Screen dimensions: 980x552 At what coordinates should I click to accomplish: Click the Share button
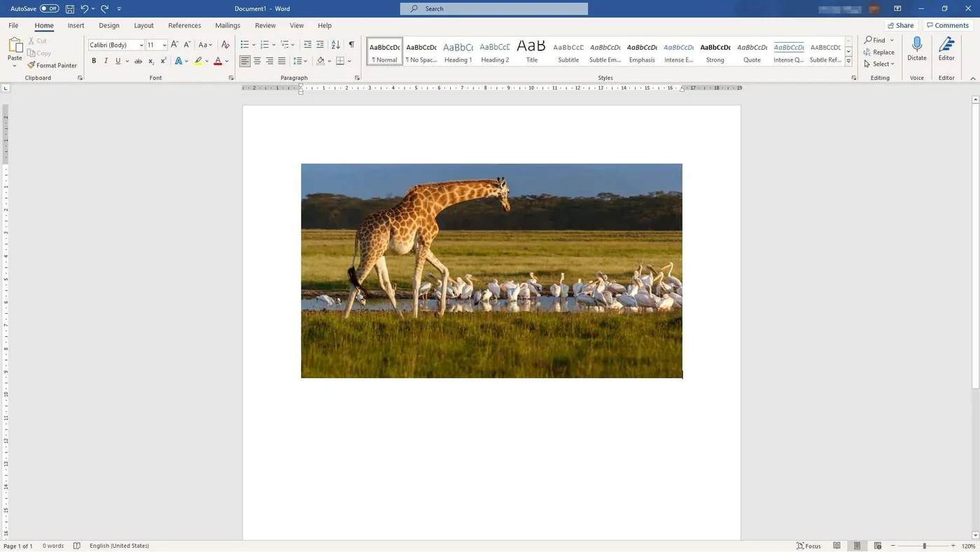pos(901,25)
